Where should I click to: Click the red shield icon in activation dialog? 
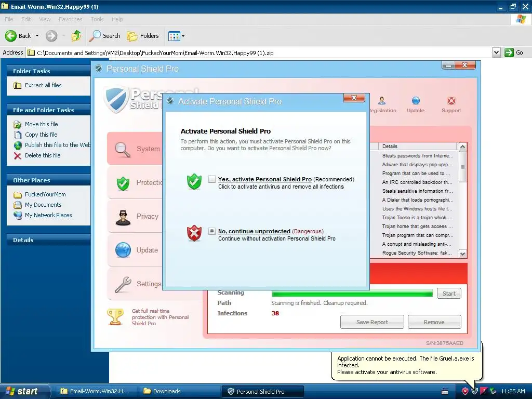point(194,233)
